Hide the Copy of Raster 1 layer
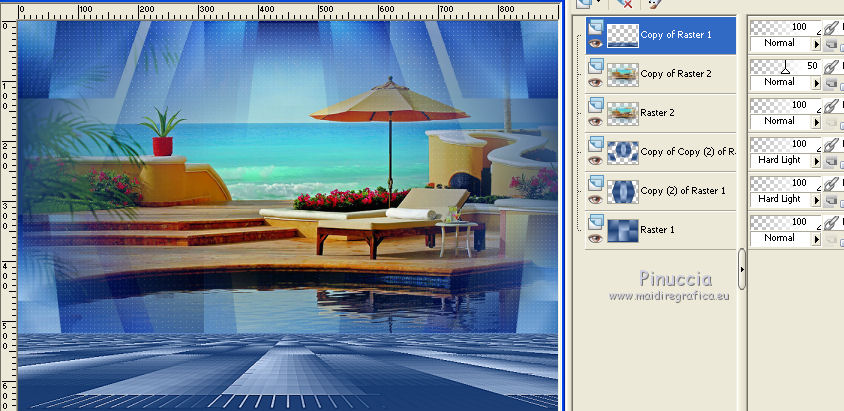Screen dimensions: 844x411 595,44
